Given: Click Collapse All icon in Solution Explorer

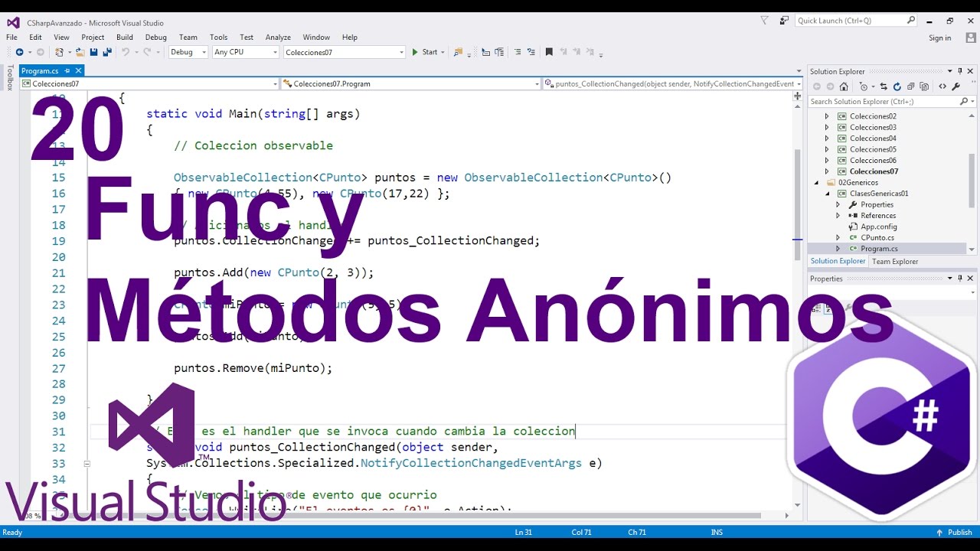Looking at the screenshot, I should pos(911,86).
